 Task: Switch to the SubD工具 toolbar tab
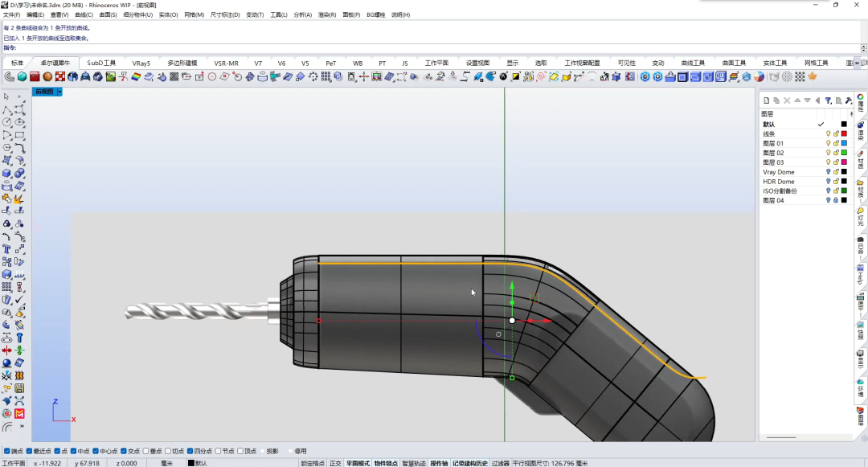101,63
